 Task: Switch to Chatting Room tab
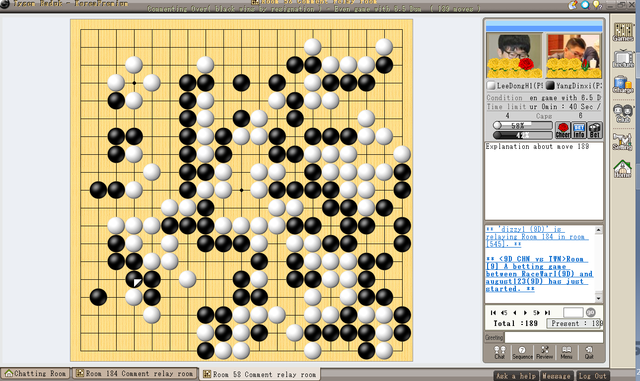(x=36, y=374)
